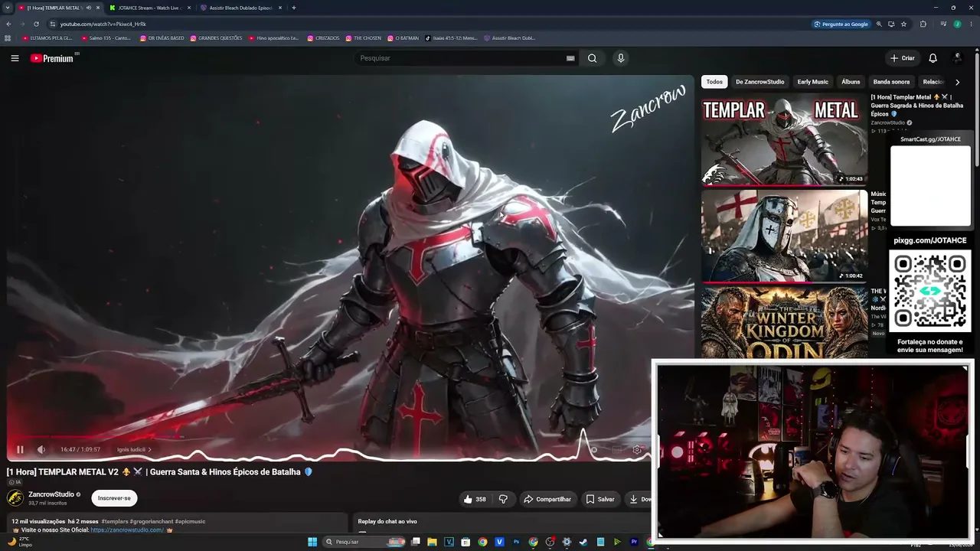Open the browser extensions puzzle icon
Screen dimensions: 980x551
(x=923, y=24)
